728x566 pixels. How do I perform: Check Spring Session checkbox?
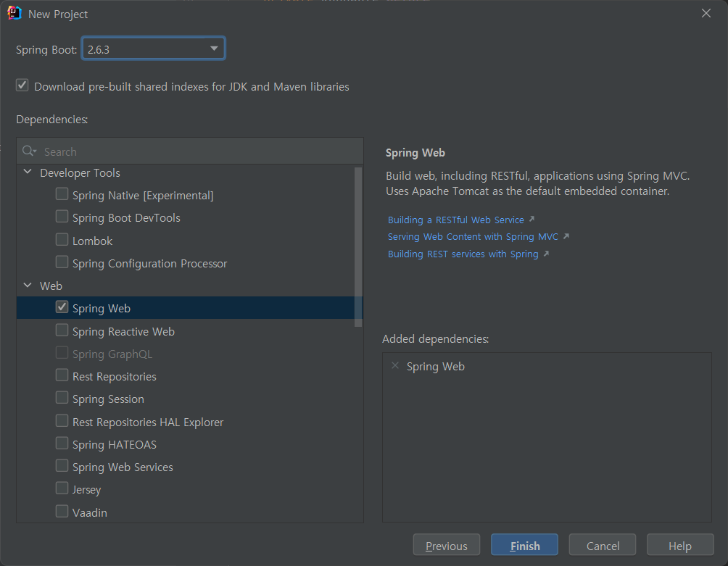click(62, 398)
